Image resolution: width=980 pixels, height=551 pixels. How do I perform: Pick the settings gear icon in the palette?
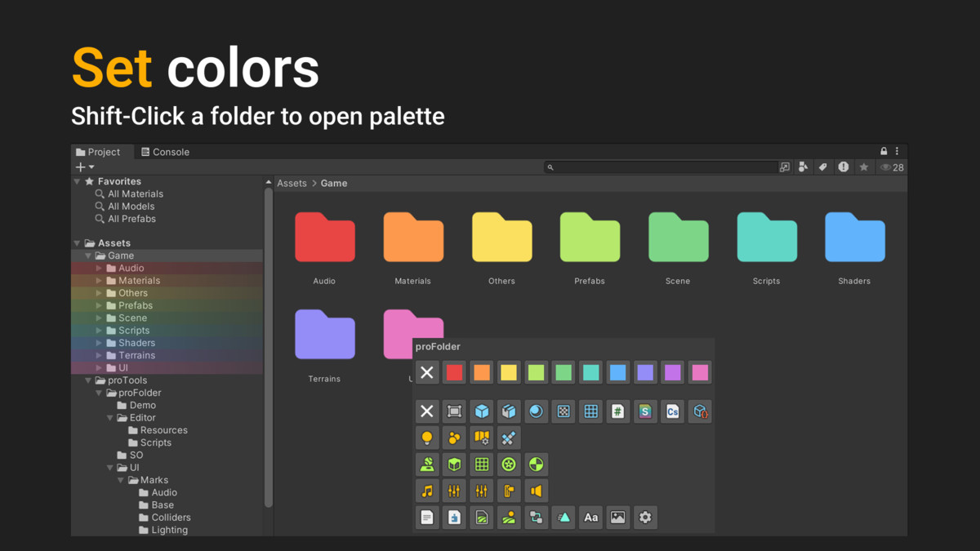[x=644, y=518]
